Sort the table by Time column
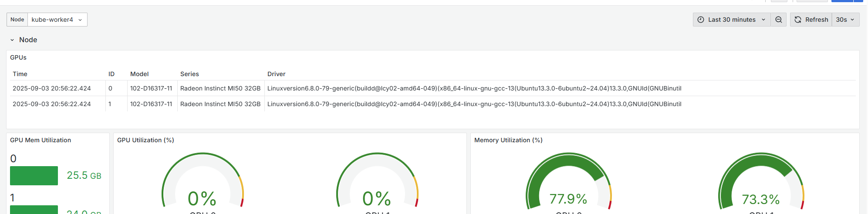This screenshot has width=868, height=214. (x=20, y=74)
